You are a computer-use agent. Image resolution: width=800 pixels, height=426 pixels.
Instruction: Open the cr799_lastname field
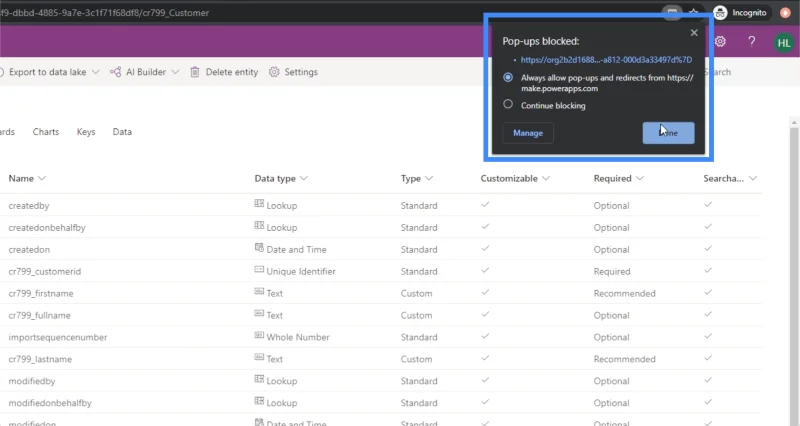40,359
